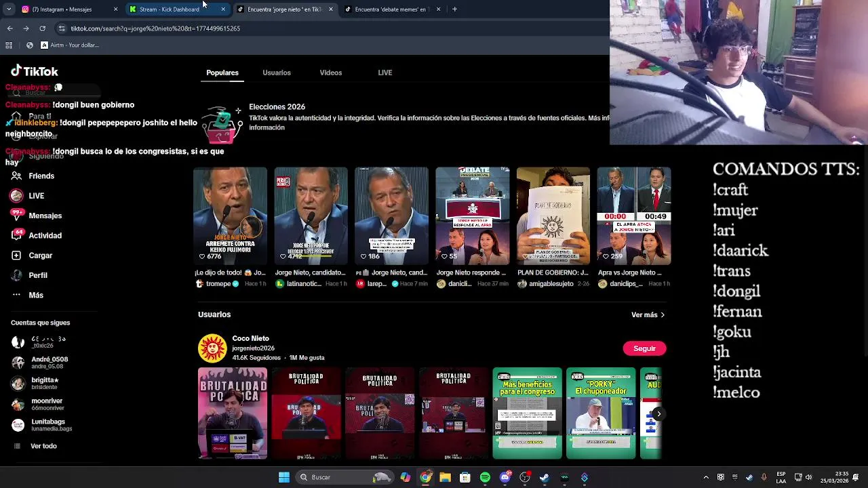The image size is (868, 488).
Task: Go forward in browser history
Action: tap(26, 28)
